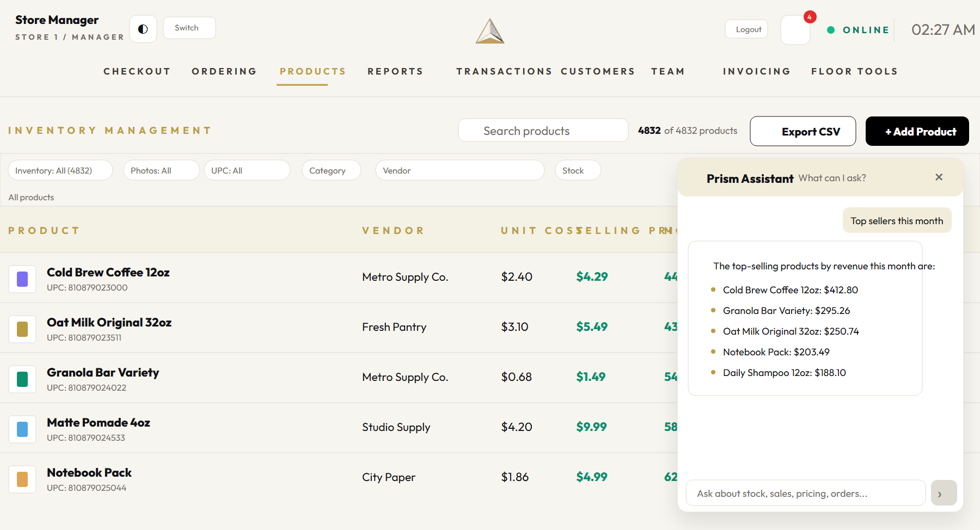Click Studio Supply vendor cell
The image size is (980, 530).
[396, 427]
